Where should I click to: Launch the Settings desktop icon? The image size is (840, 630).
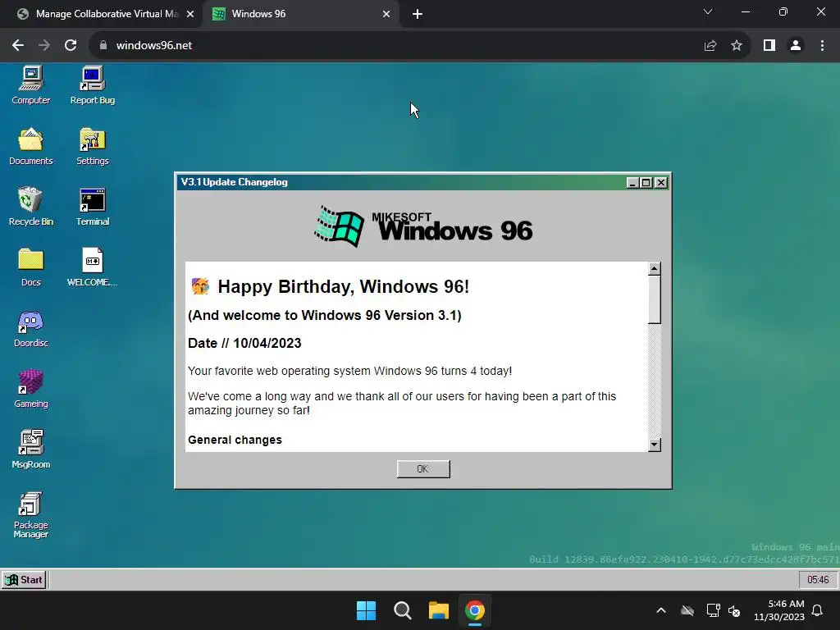pyautogui.click(x=93, y=146)
